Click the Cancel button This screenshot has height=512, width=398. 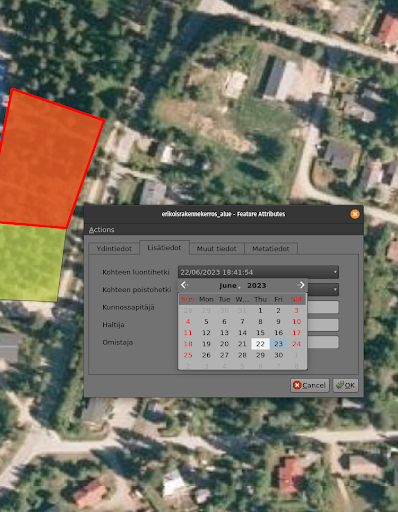point(310,385)
